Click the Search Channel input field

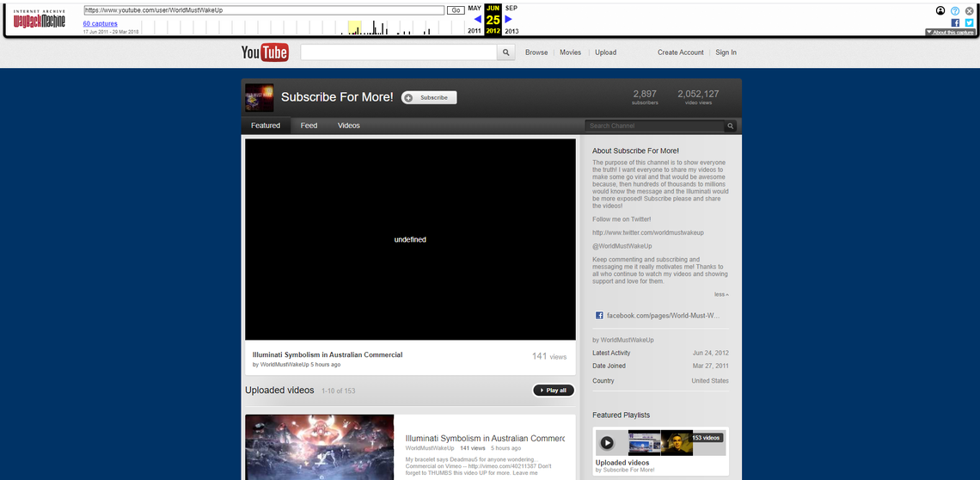(x=655, y=126)
